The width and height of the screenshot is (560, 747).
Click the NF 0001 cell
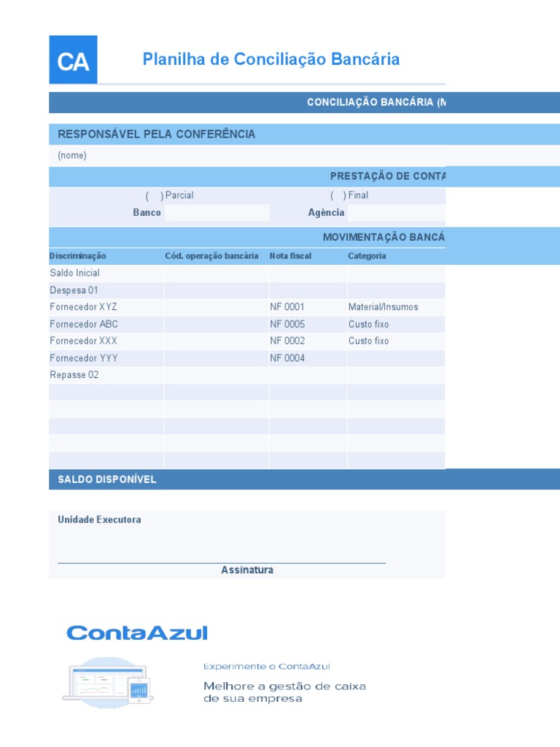(308, 307)
